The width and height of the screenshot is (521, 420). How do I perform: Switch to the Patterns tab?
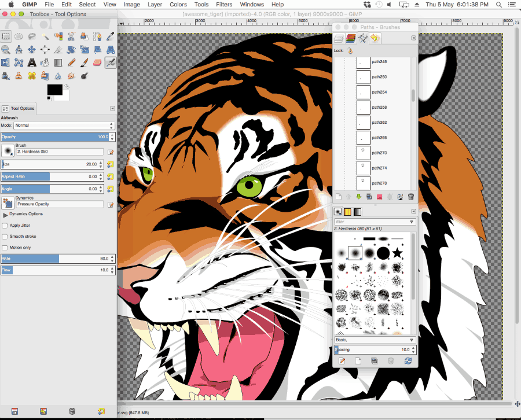point(347,212)
